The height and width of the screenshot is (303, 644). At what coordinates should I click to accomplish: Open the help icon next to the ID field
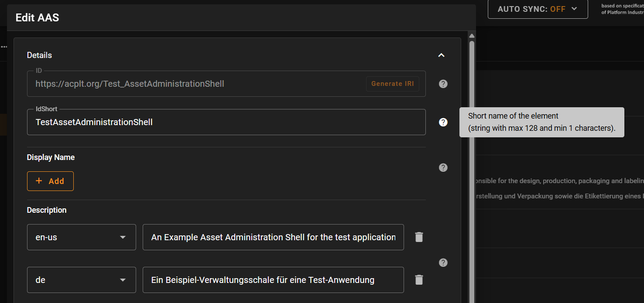click(443, 84)
